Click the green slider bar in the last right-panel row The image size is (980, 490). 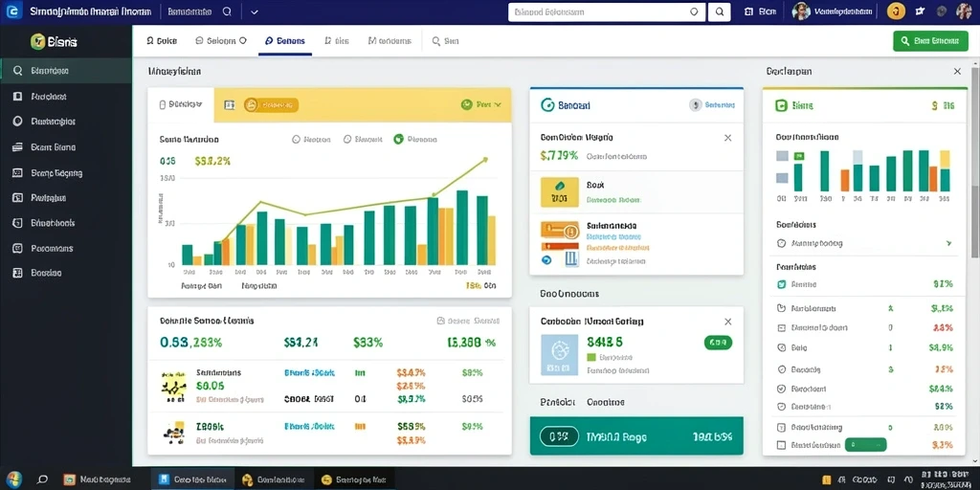(x=865, y=445)
